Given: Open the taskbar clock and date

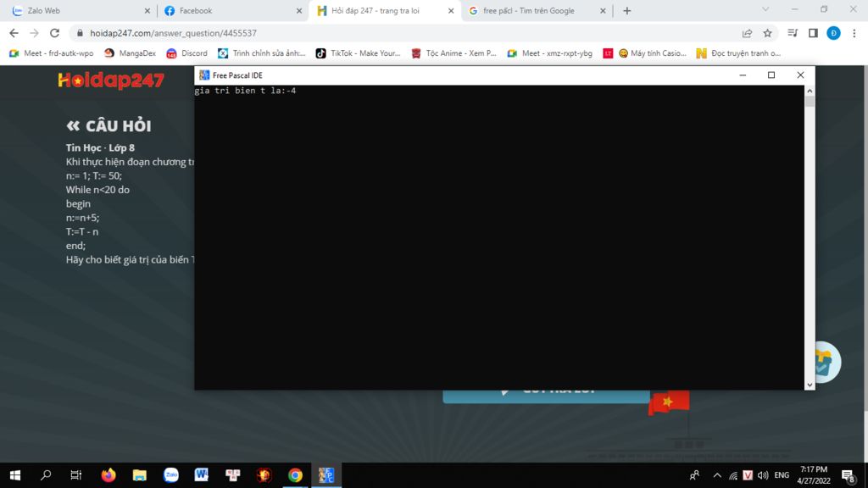Looking at the screenshot, I should (x=814, y=475).
